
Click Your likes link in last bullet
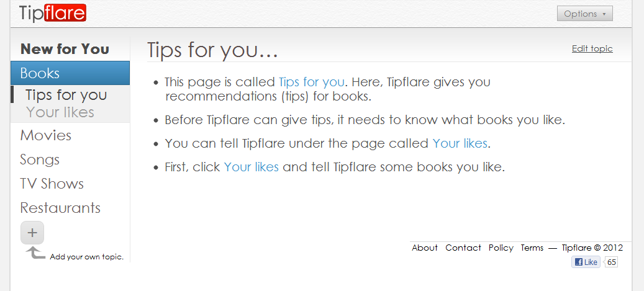[x=252, y=168]
